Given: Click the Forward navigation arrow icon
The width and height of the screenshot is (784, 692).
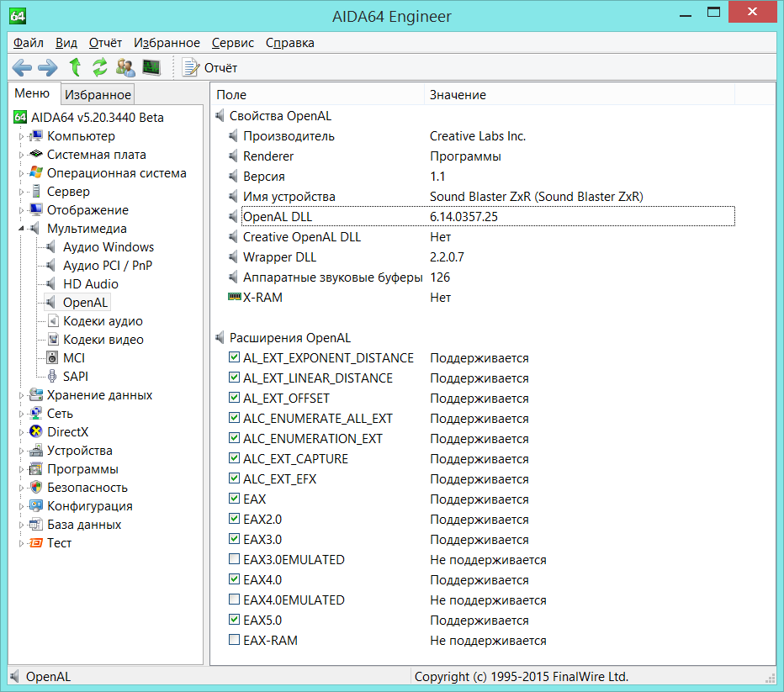Looking at the screenshot, I should (48, 67).
